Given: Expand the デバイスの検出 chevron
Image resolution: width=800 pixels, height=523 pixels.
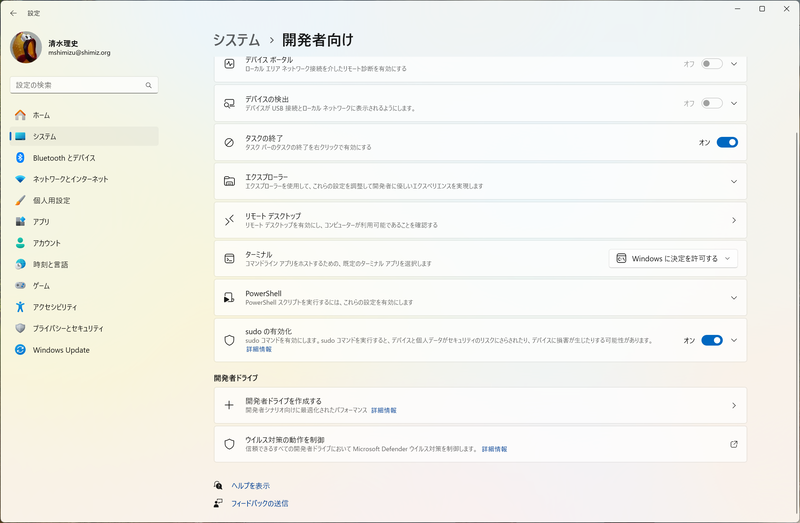Looking at the screenshot, I should click(x=734, y=104).
